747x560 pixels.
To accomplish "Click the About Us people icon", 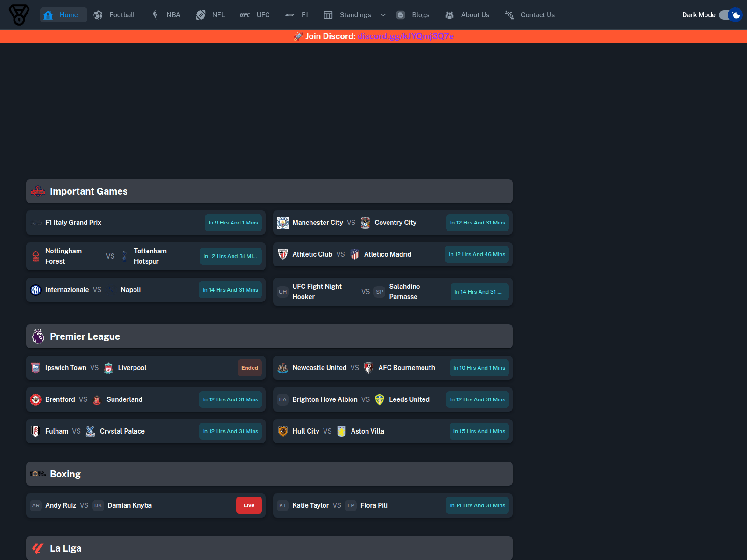I will tap(450, 15).
